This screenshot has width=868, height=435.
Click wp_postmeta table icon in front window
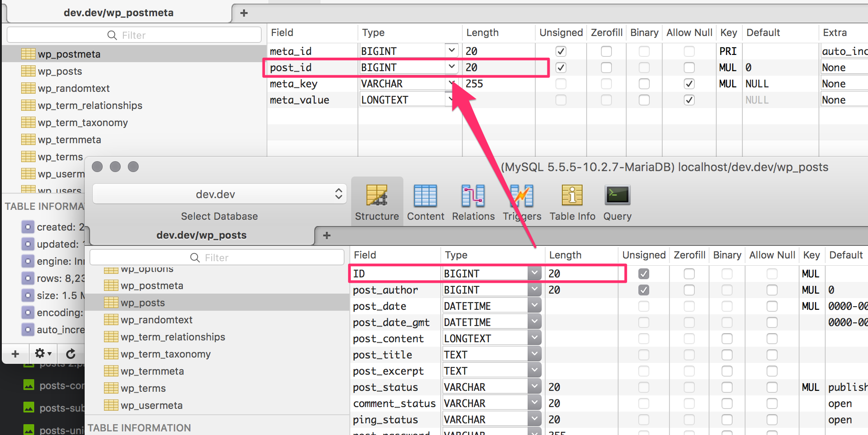tap(111, 285)
